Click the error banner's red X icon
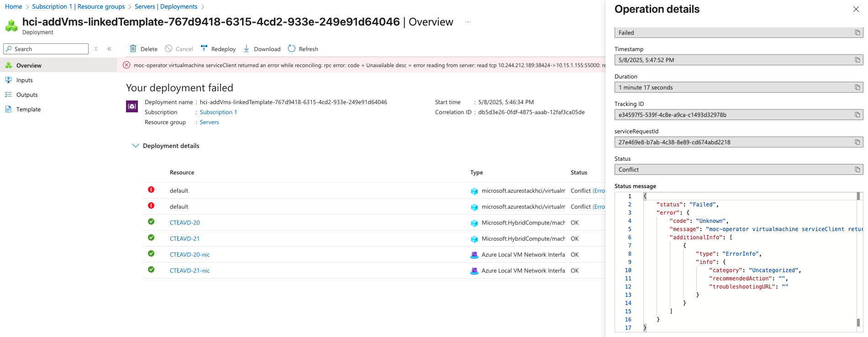The image size is (868, 337). pyautogui.click(x=126, y=65)
